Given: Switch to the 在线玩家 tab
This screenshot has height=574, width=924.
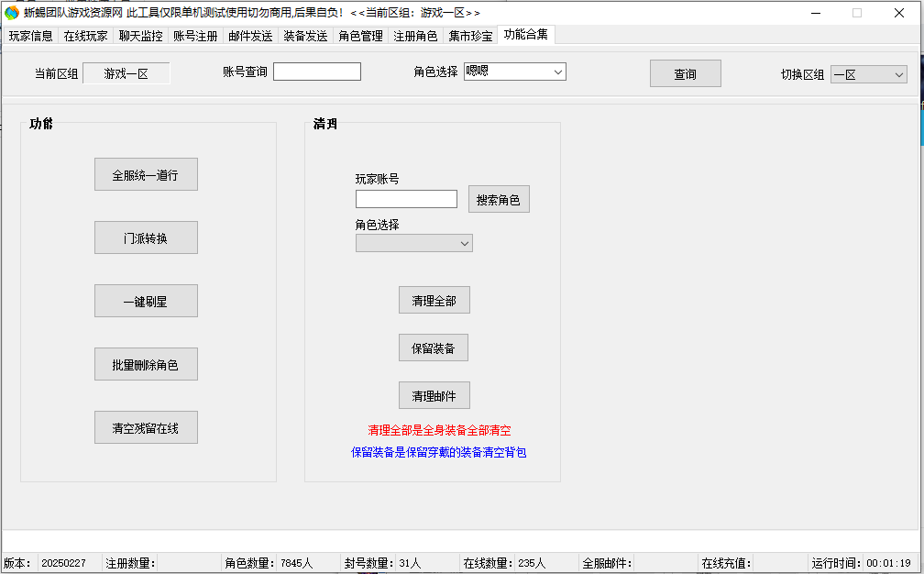Looking at the screenshot, I should tap(85, 36).
